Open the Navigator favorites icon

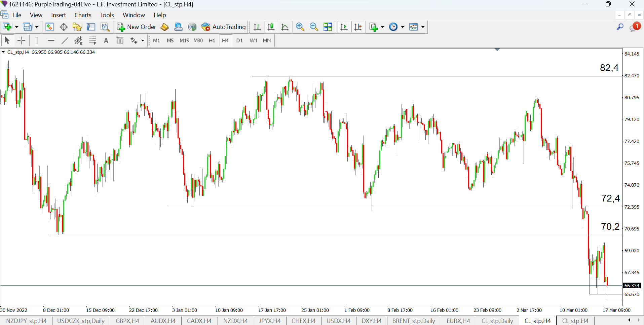[x=77, y=27]
